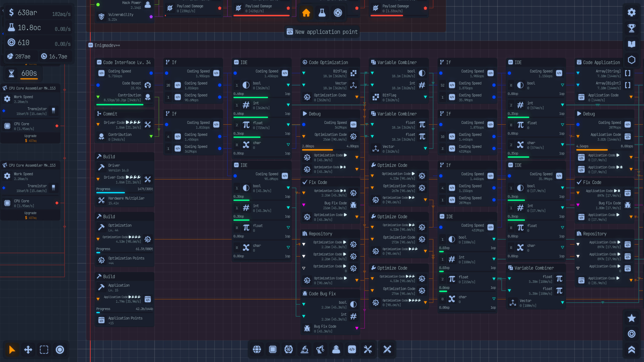This screenshot has height=362, width=644.
Task: Click the ruler and pencil design icon
Action: (x=387, y=349)
